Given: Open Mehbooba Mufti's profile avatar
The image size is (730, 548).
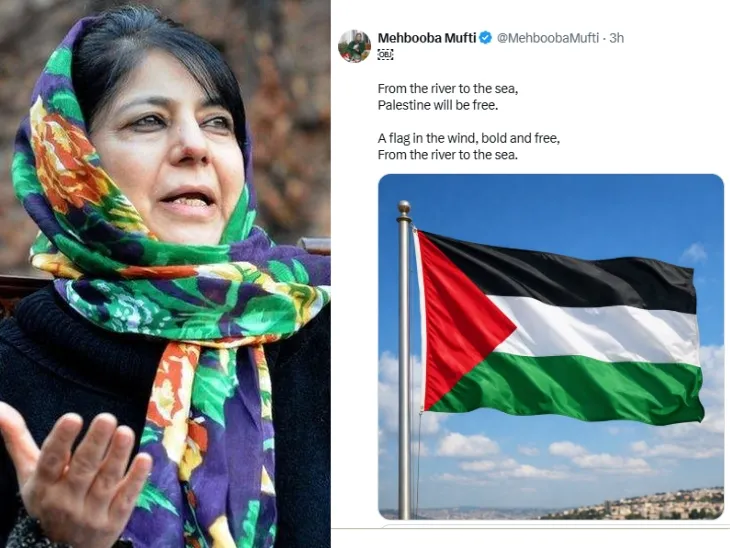Looking at the screenshot, I should pyautogui.click(x=354, y=46).
